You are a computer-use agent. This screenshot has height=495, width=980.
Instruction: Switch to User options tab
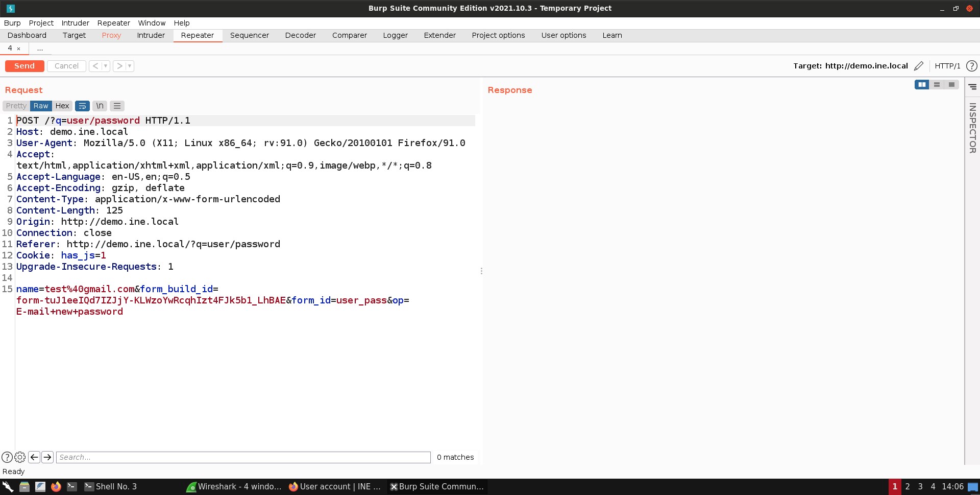[564, 35]
